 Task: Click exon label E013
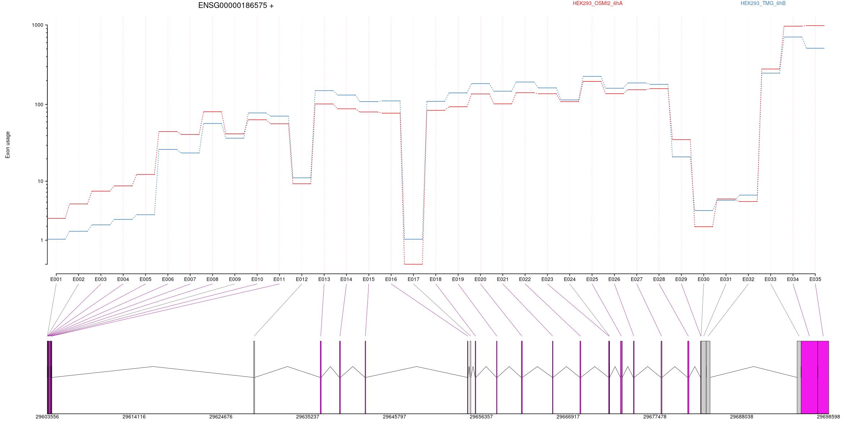click(324, 279)
